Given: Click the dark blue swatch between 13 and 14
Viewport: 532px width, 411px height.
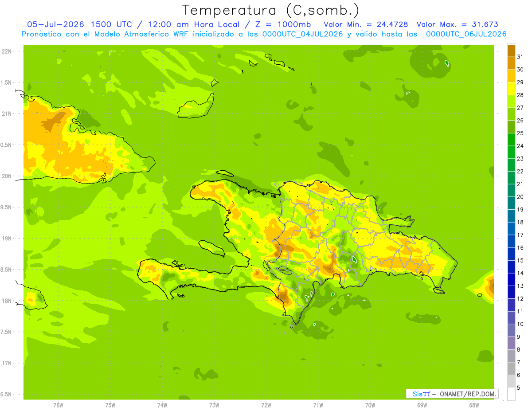Looking at the screenshot, I should 512,279.
